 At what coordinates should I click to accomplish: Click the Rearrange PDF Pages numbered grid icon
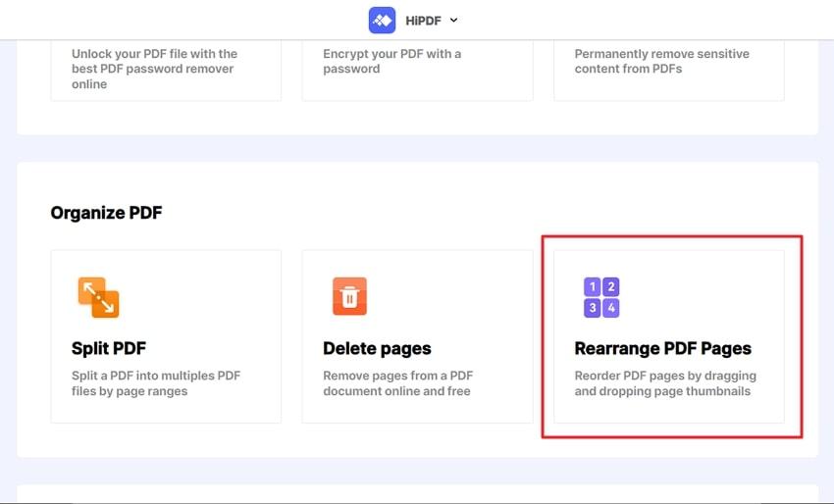[x=601, y=297]
